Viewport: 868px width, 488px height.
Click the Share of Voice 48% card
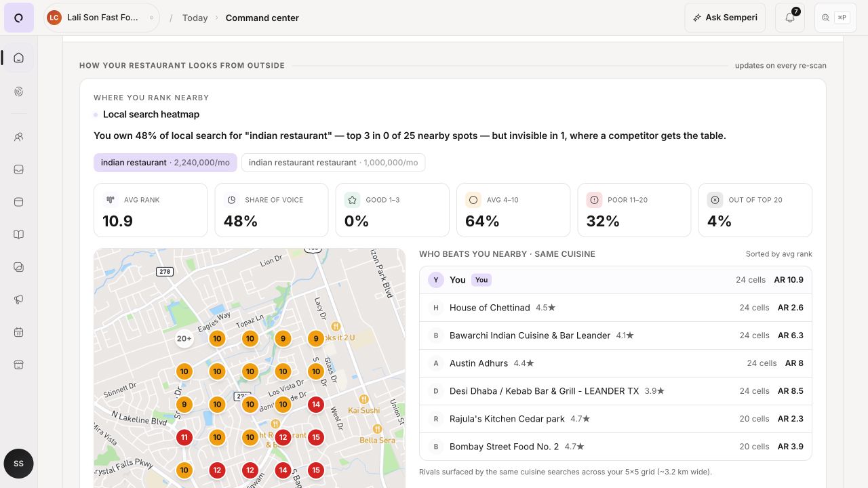[271, 210]
